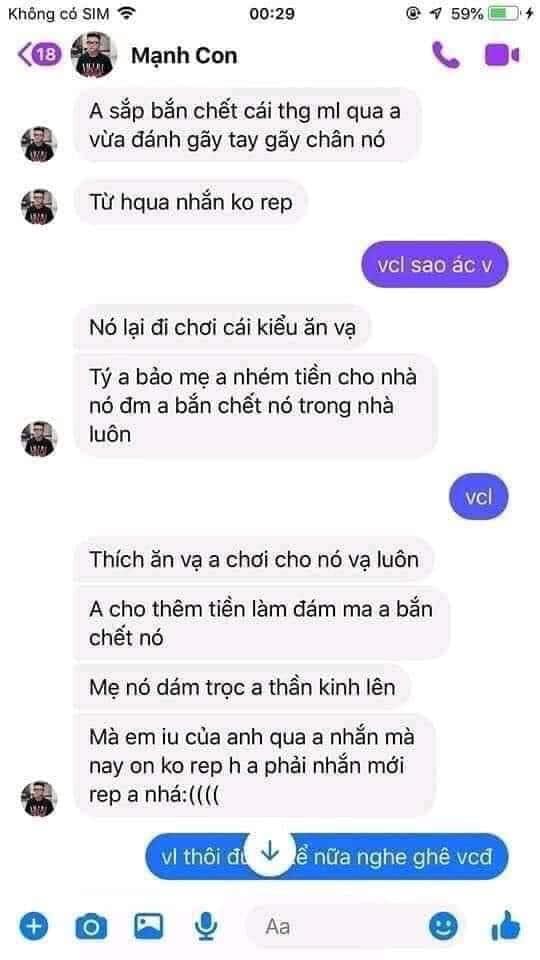Start a voice call with phone icon

(445, 55)
